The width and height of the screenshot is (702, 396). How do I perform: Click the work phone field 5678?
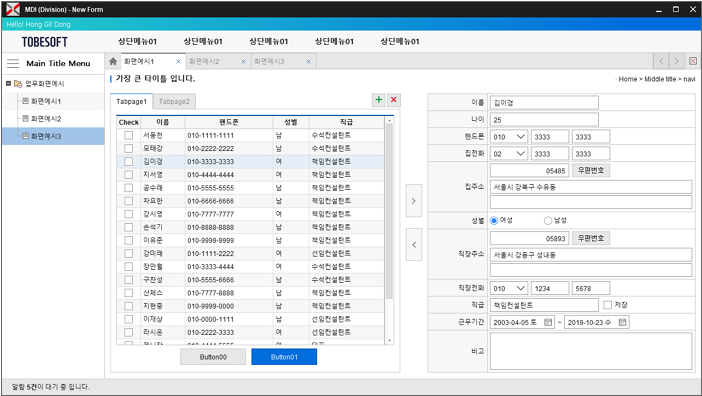[x=591, y=289]
